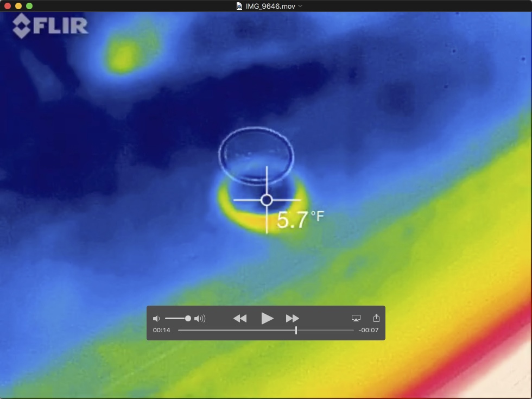Toggle the -00:07 remaining time display

(x=369, y=330)
